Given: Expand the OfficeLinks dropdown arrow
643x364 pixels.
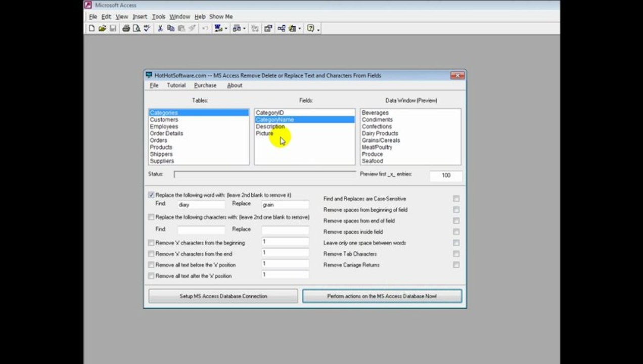Looking at the screenshot, I should point(226,29).
